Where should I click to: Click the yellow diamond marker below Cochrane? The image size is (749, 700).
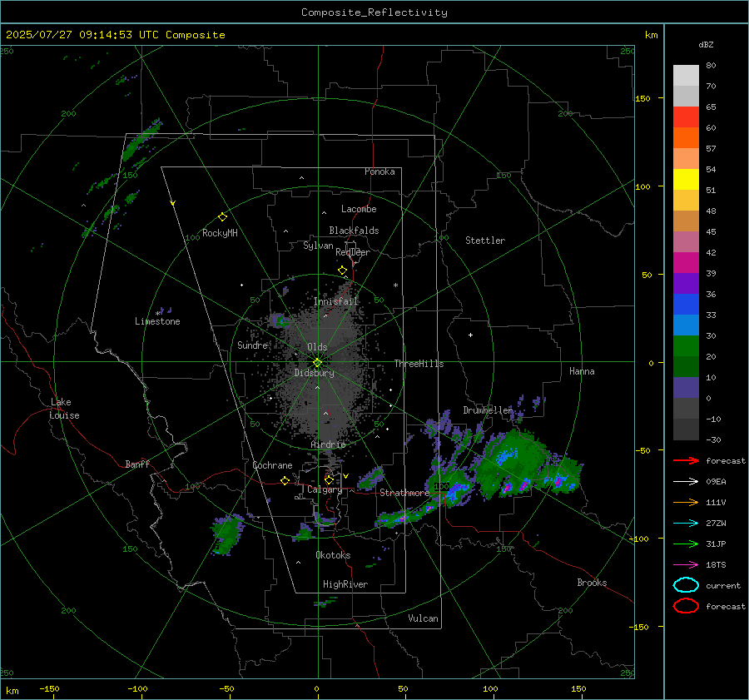tap(285, 480)
